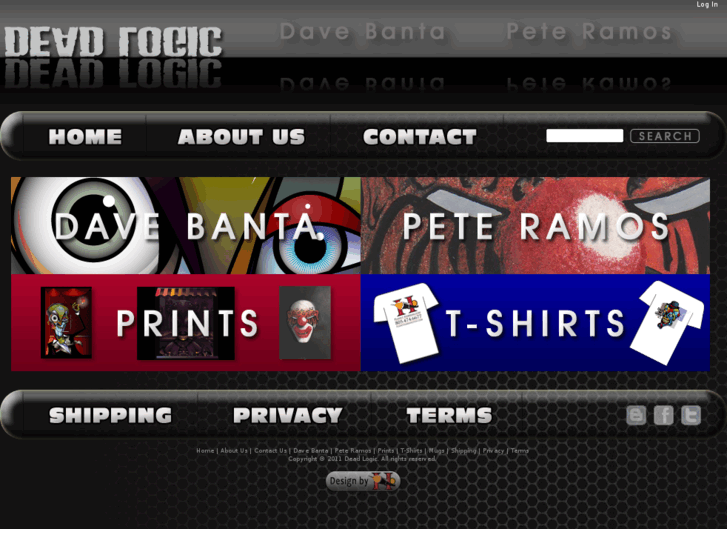Open the Pete Ramos red banner
727x545 pixels.
[x=535, y=225]
